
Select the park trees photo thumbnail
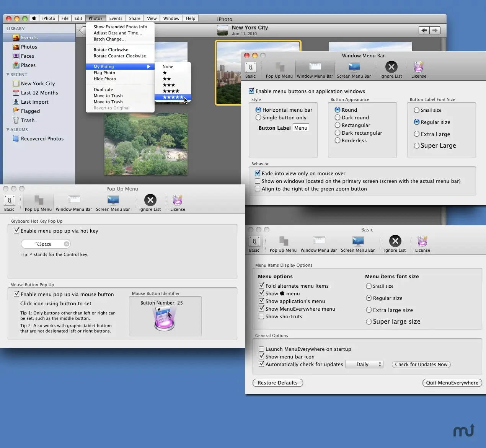pos(146,144)
